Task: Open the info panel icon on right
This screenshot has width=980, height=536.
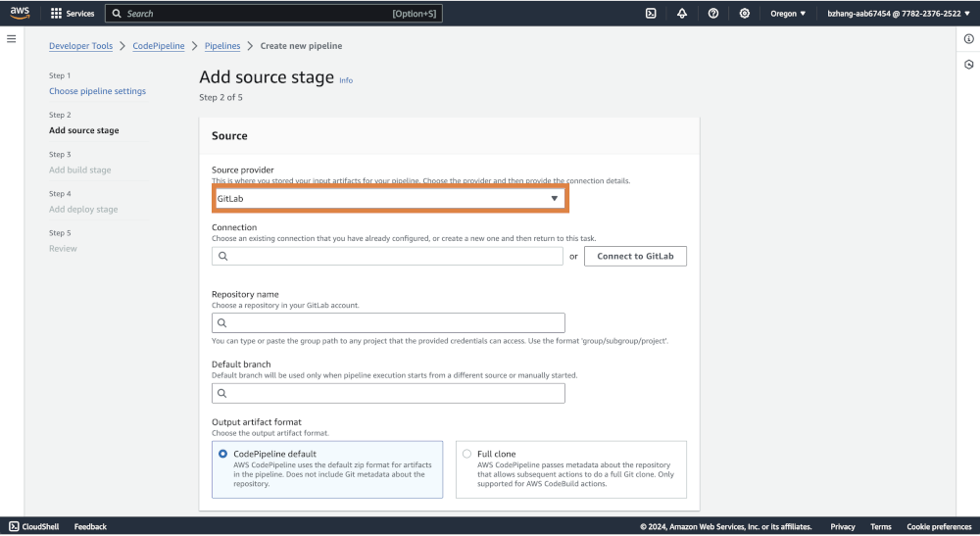Action: (969, 39)
